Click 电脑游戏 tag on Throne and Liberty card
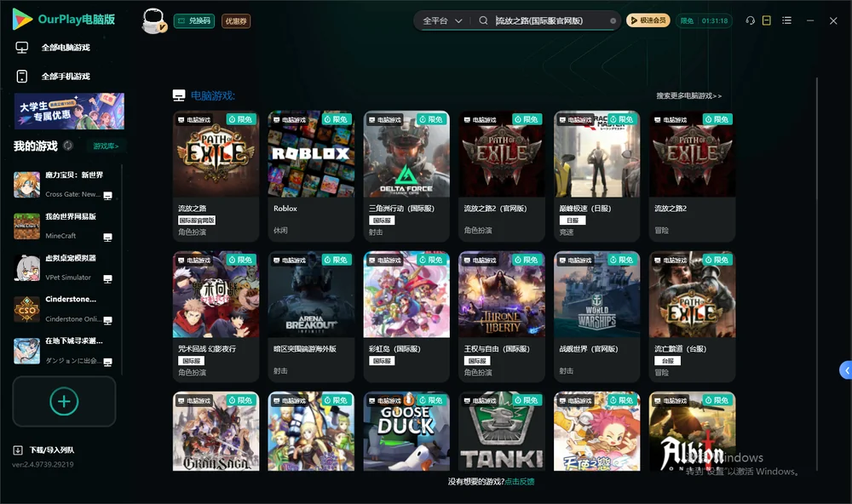 tap(479, 261)
